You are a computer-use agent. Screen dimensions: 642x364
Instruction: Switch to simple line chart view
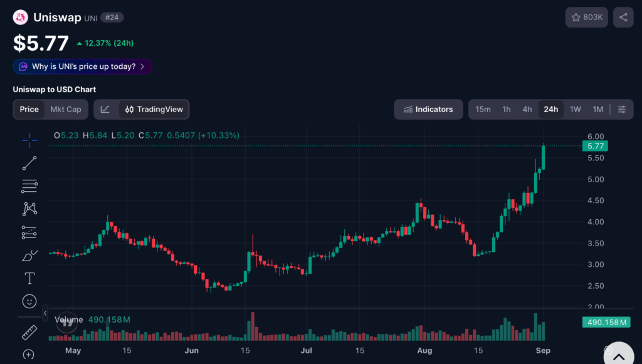(x=105, y=109)
